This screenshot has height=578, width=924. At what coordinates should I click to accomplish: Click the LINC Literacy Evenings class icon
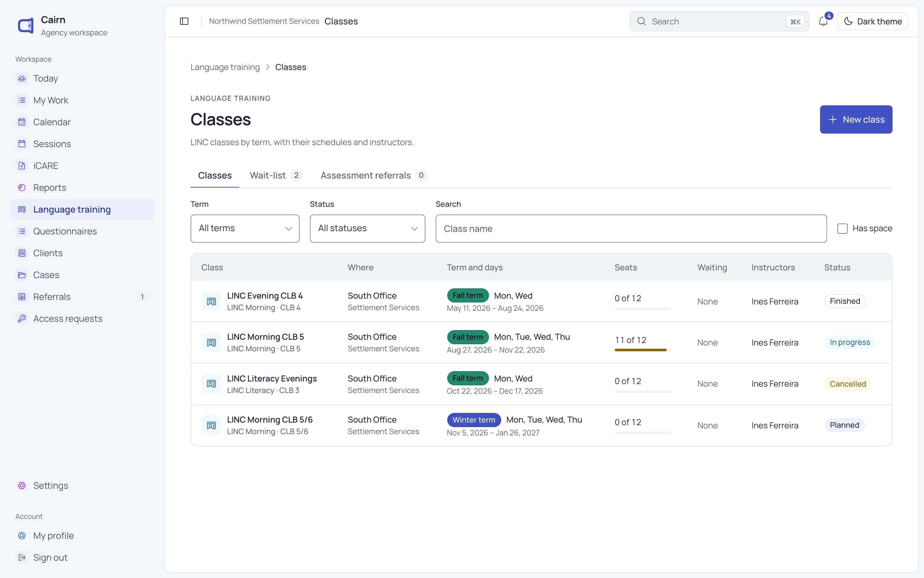[x=211, y=384]
